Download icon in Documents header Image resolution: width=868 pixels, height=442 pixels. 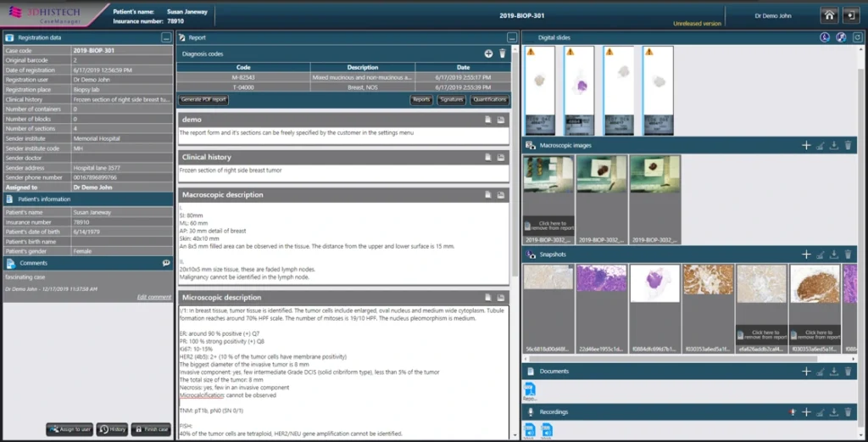point(834,371)
